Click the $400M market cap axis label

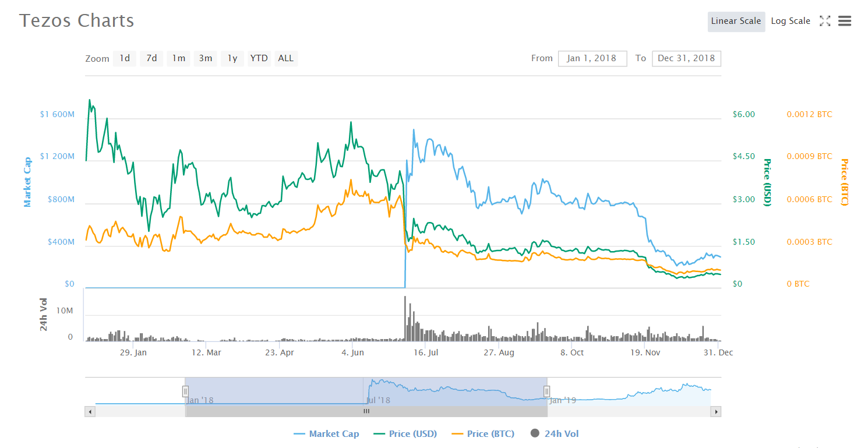coord(61,242)
